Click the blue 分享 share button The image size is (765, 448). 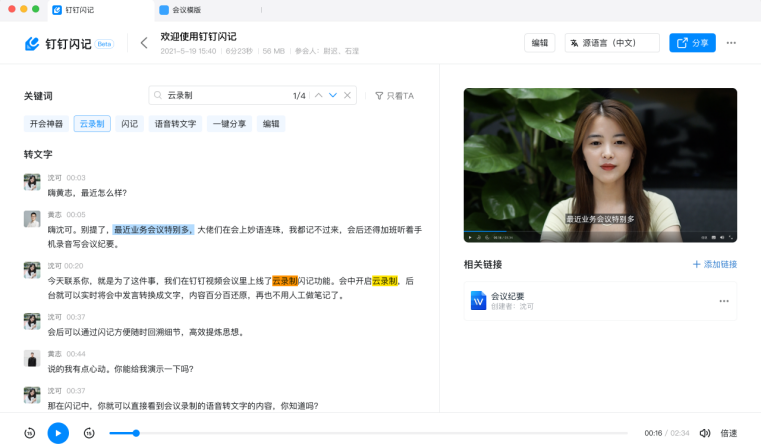tap(692, 43)
